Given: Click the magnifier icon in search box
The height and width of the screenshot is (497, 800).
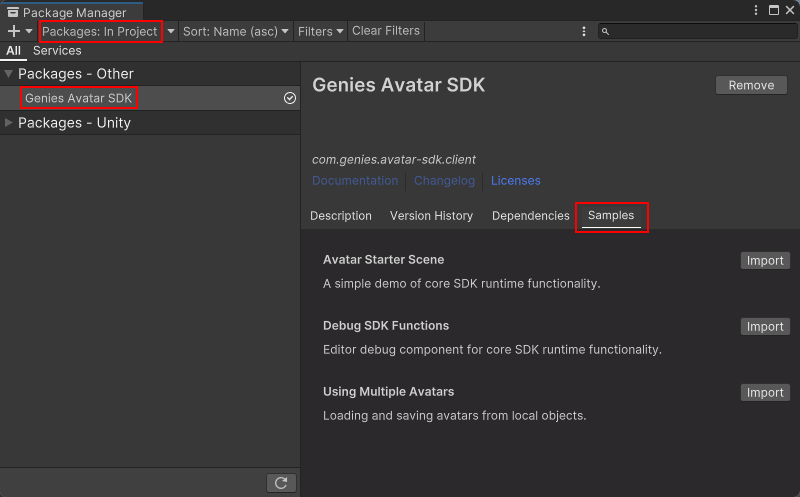Looking at the screenshot, I should tap(606, 32).
